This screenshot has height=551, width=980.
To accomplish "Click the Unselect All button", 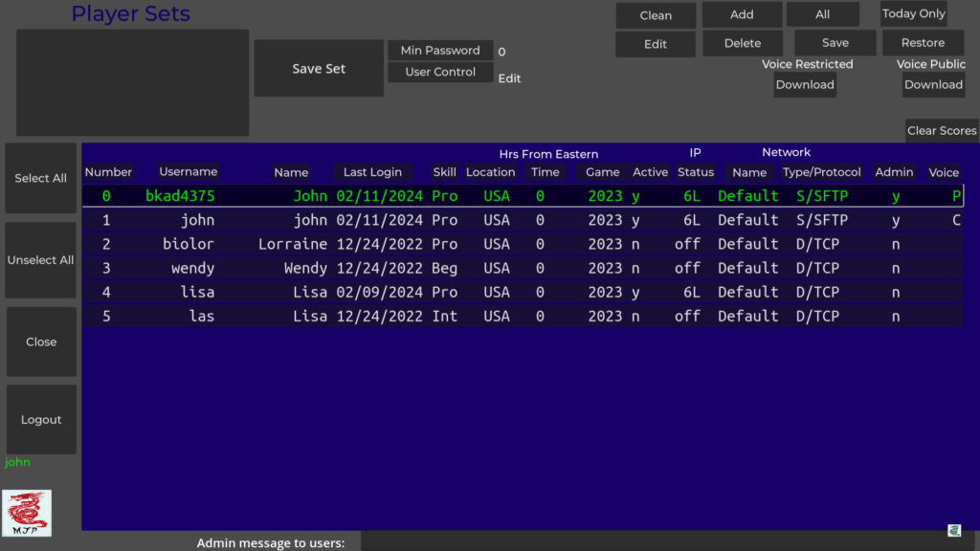I will point(41,260).
